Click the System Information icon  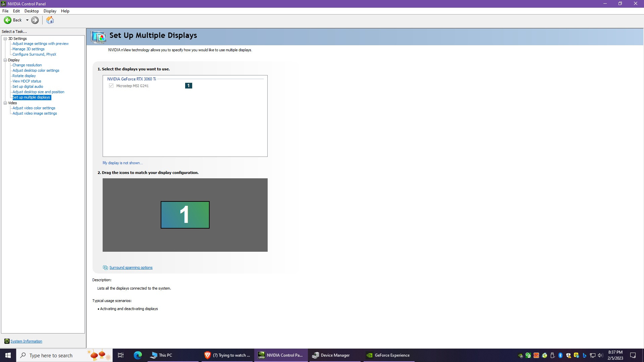(x=7, y=341)
